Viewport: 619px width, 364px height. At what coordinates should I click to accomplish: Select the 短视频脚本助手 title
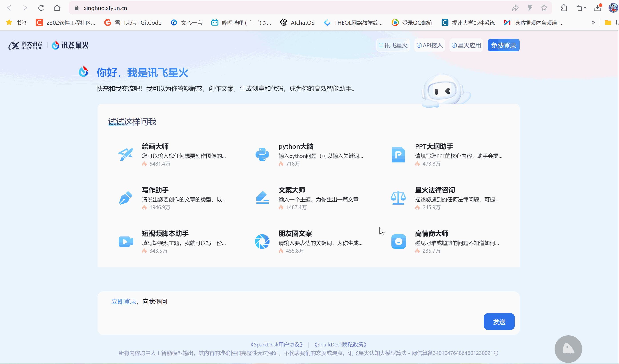click(x=165, y=233)
